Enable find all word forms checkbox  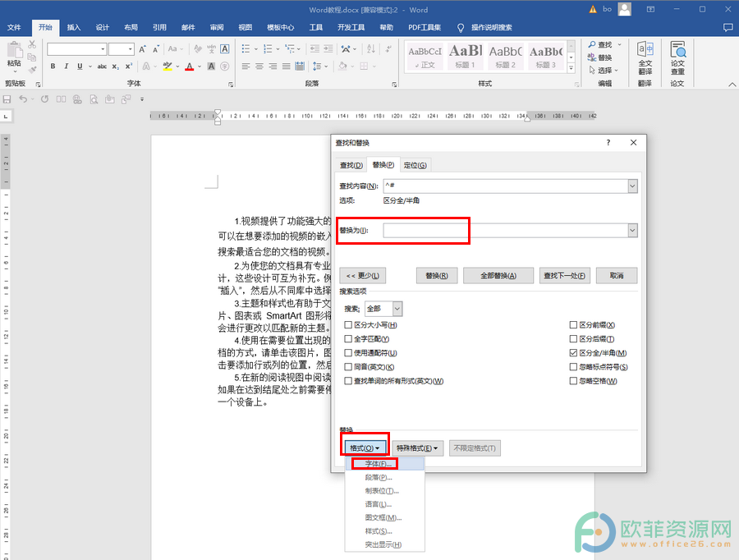348,381
